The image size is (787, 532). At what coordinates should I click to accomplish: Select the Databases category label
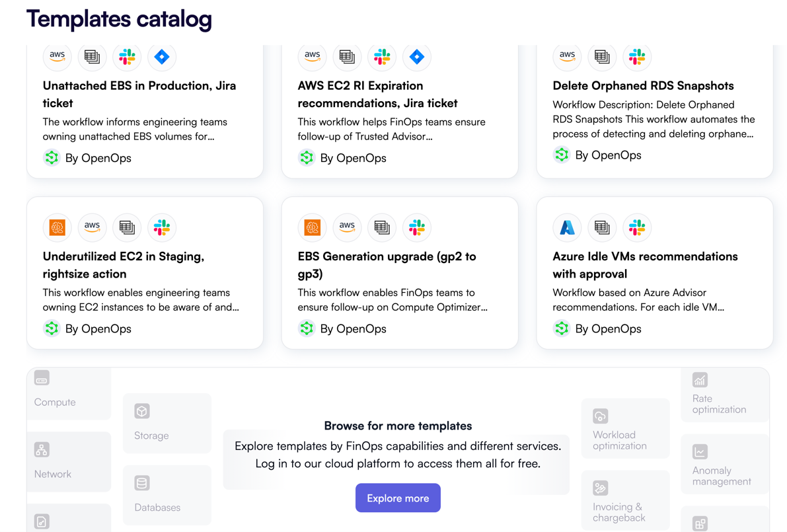[157, 508]
